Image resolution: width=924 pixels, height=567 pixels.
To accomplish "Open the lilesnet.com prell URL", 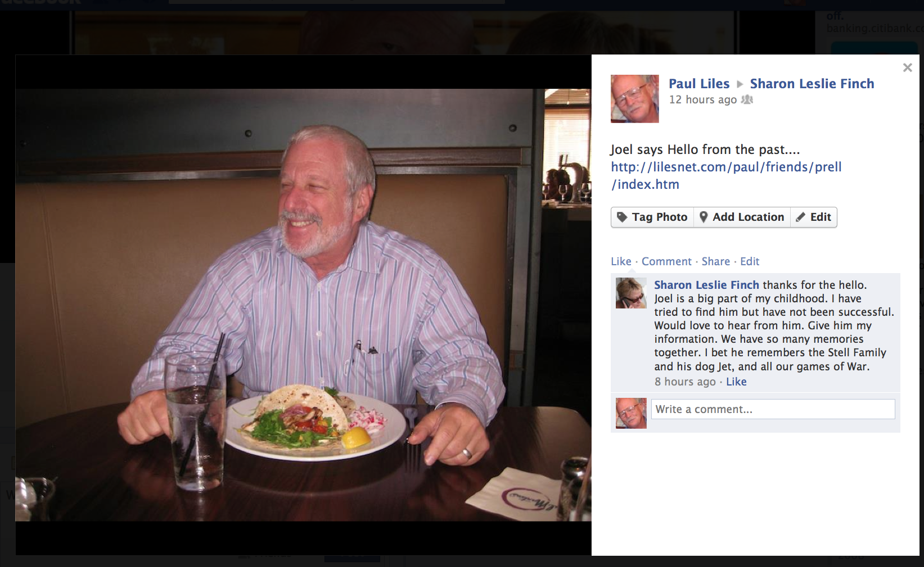I will click(x=726, y=175).
